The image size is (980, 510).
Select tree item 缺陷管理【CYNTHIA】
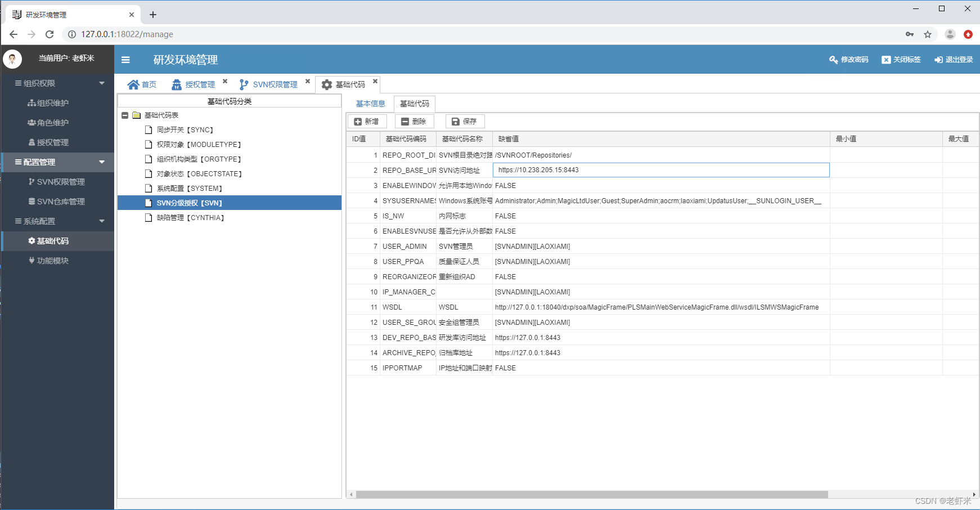[191, 218]
